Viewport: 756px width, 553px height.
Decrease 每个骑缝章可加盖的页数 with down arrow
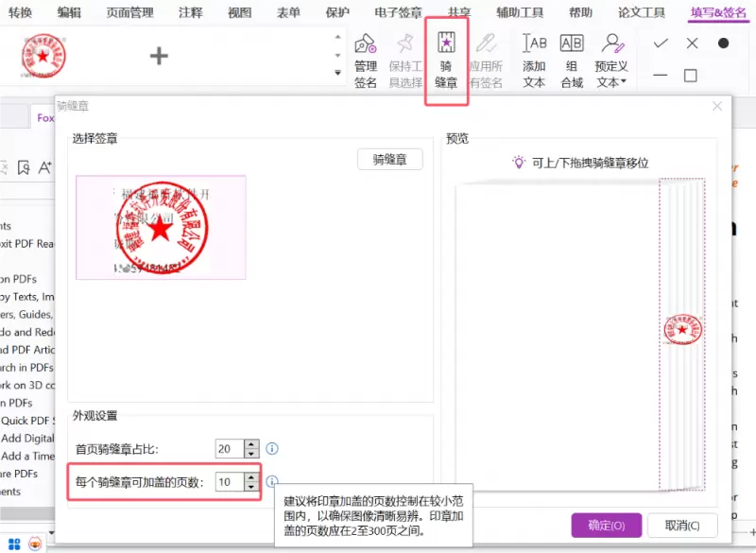250,487
